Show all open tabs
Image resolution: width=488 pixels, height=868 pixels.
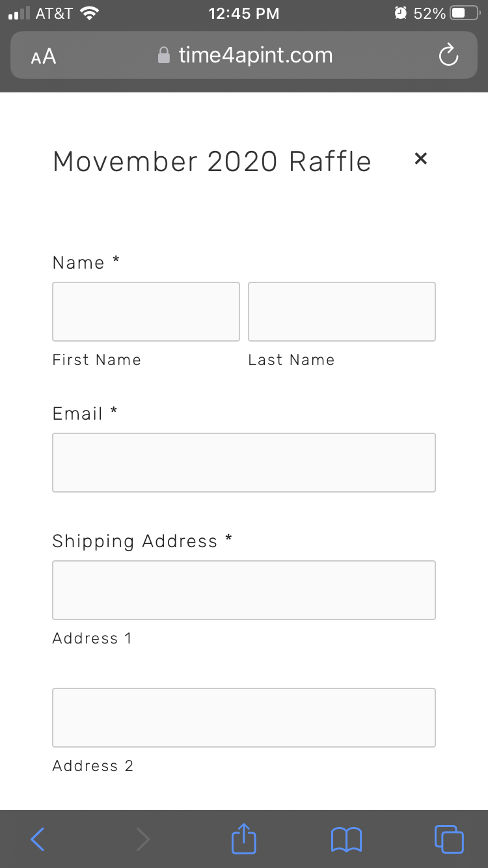coord(449,839)
